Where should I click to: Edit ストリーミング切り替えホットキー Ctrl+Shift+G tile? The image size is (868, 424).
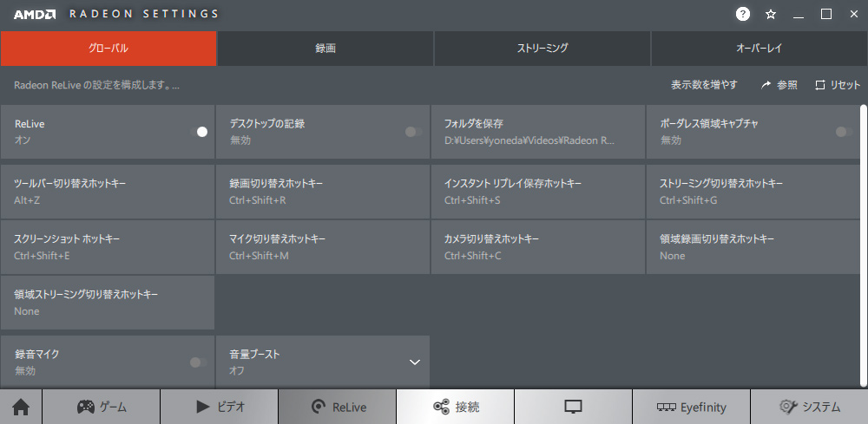753,192
